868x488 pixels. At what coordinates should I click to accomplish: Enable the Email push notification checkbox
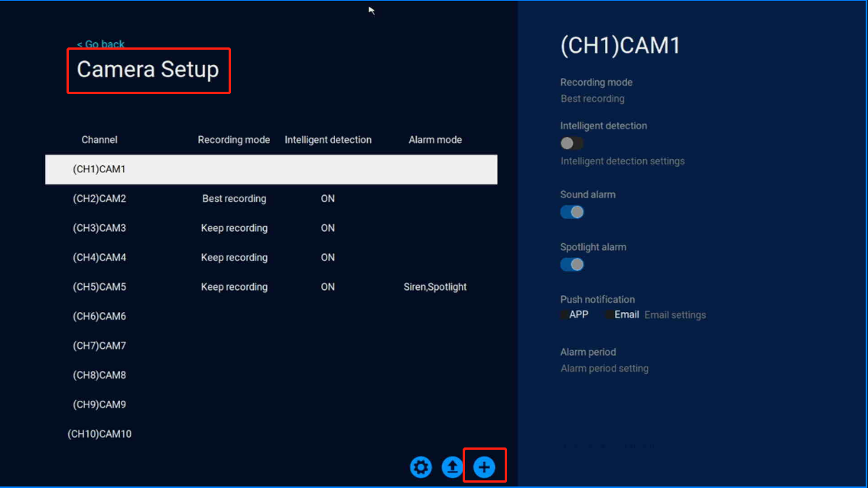(x=610, y=314)
